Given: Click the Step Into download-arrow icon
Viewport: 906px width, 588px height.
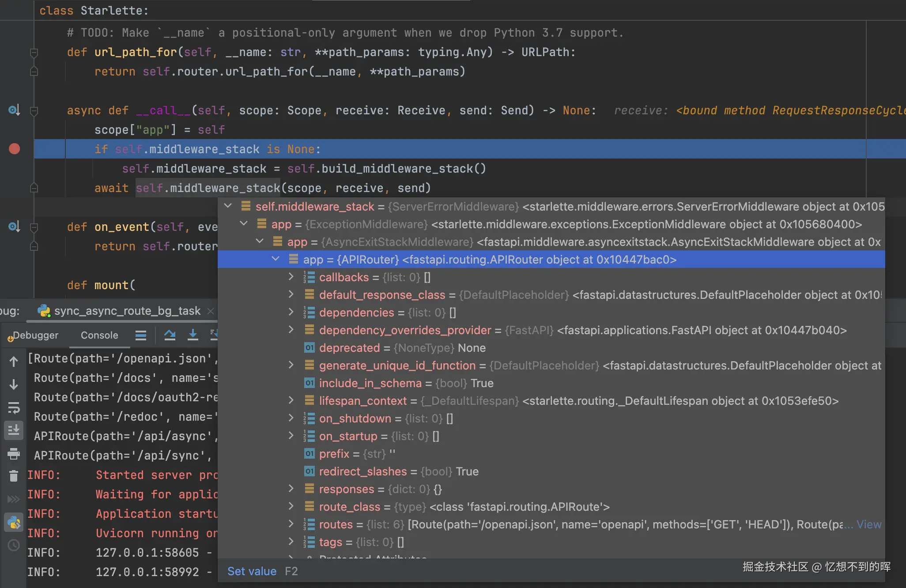Looking at the screenshot, I should coord(193,335).
